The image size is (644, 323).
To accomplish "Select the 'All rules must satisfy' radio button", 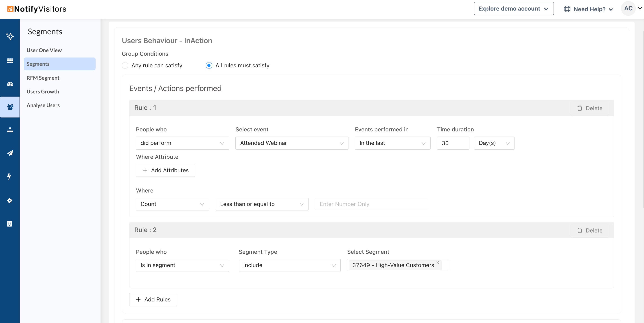I will pos(209,66).
